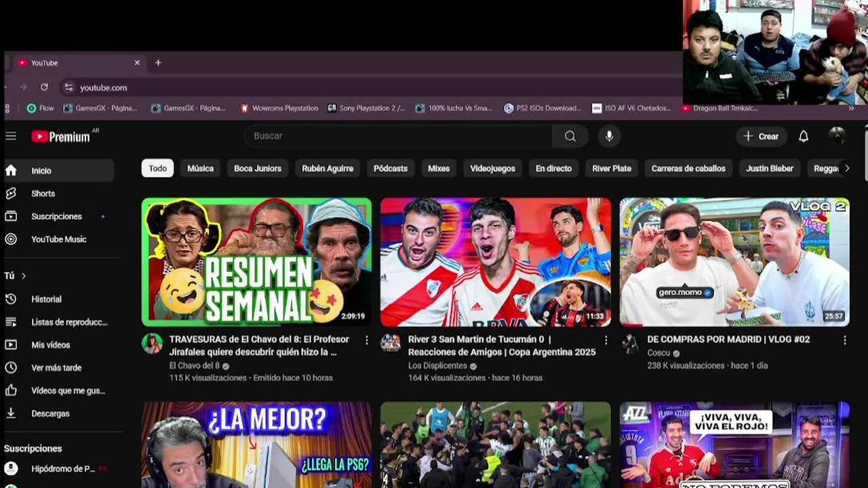The height and width of the screenshot is (488, 868).
Task: Select the Carreras de caballos filter chip
Action: [x=688, y=169]
